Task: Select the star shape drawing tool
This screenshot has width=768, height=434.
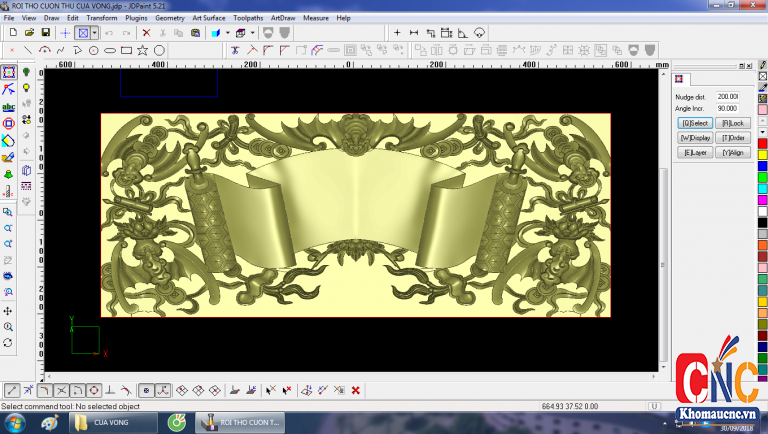Action: (143, 50)
